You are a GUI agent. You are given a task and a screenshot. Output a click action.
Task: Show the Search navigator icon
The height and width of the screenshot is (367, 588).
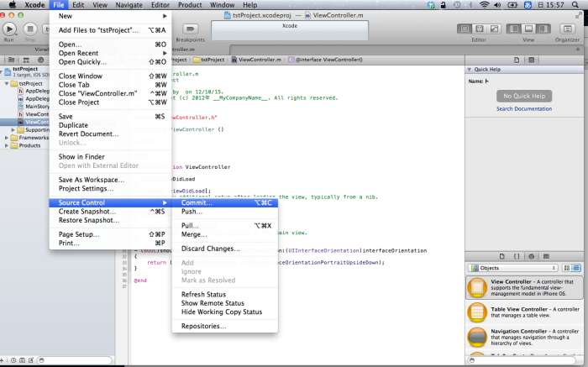[x=40, y=60]
